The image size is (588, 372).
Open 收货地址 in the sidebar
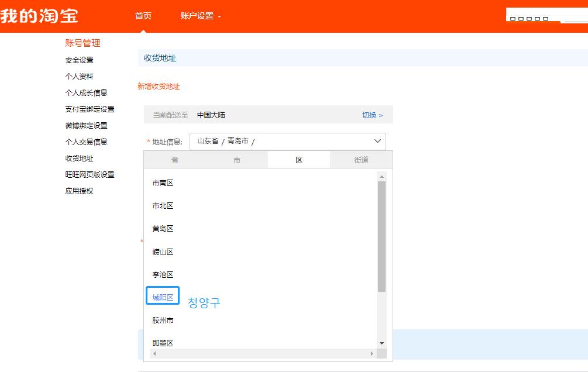point(79,159)
